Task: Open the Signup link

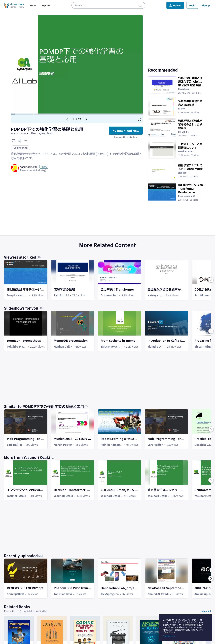Action: (206, 6)
